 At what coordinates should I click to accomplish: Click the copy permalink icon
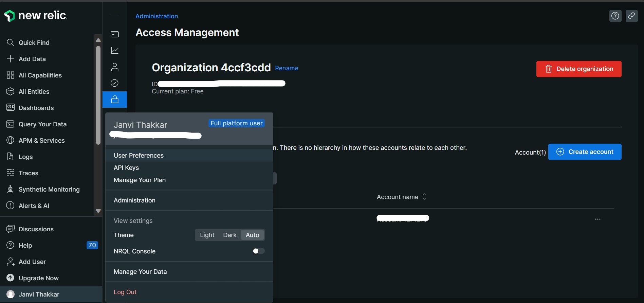click(631, 16)
